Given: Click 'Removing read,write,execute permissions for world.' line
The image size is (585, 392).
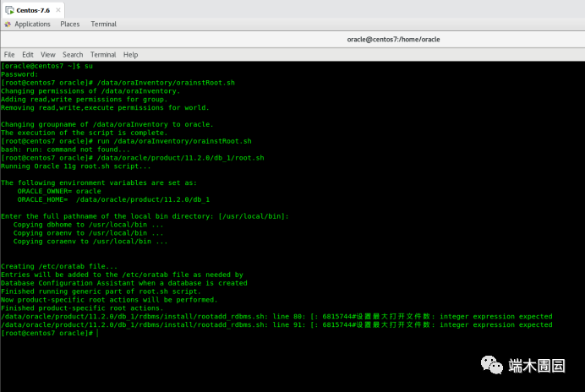Looking at the screenshot, I should pos(105,108).
